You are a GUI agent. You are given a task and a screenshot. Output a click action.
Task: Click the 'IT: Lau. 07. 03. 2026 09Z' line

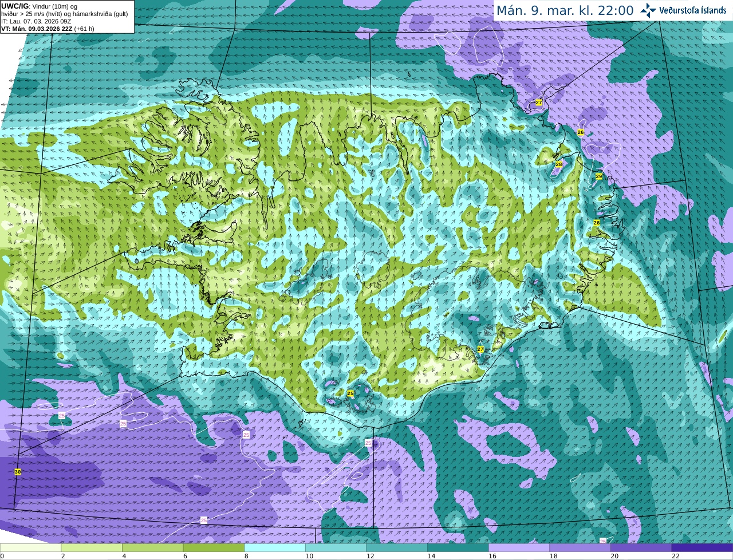tap(36, 21)
